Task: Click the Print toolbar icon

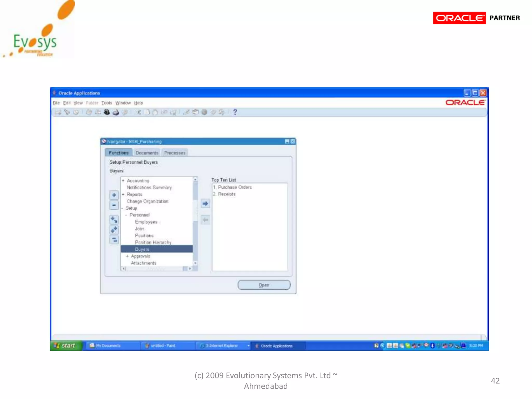Action: [x=116, y=112]
